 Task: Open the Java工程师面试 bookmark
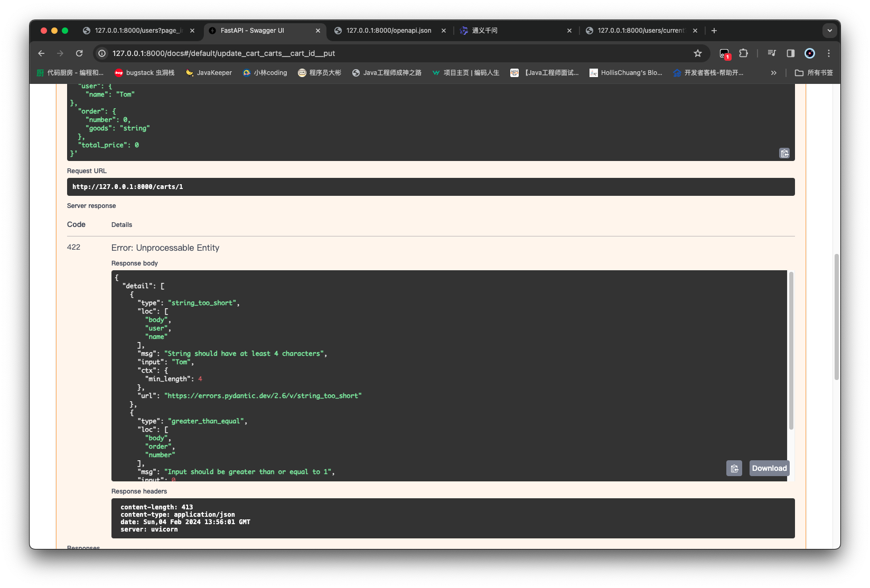[544, 73]
